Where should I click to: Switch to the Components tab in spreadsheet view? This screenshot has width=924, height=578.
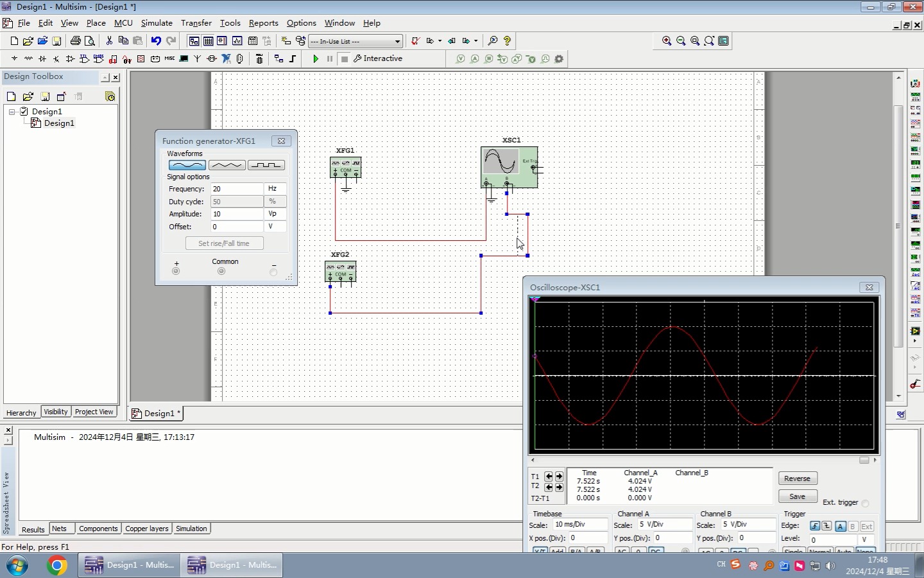[x=98, y=529]
